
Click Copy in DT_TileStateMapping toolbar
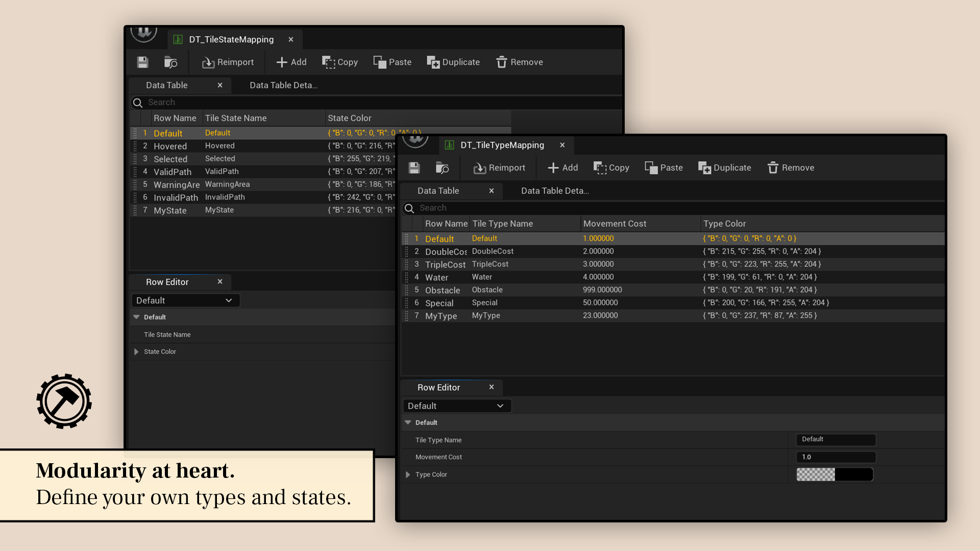click(x=340, y=62)
